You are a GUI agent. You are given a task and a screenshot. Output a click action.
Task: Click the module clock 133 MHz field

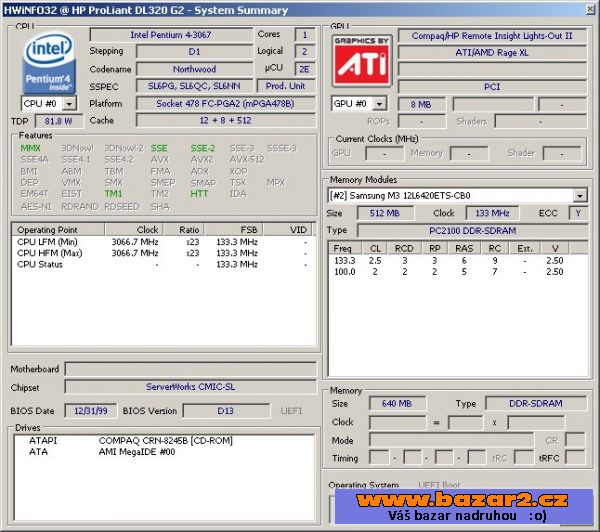tap(492, 213)
